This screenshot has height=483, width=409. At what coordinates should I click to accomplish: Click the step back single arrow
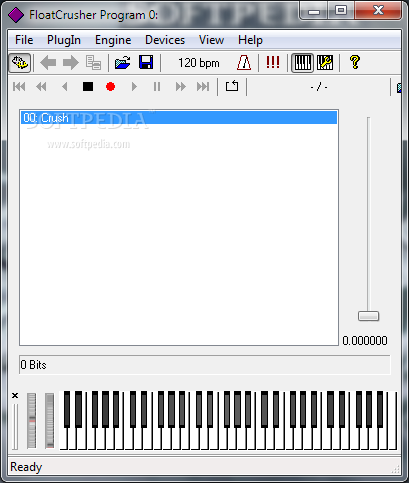[65, 87]
